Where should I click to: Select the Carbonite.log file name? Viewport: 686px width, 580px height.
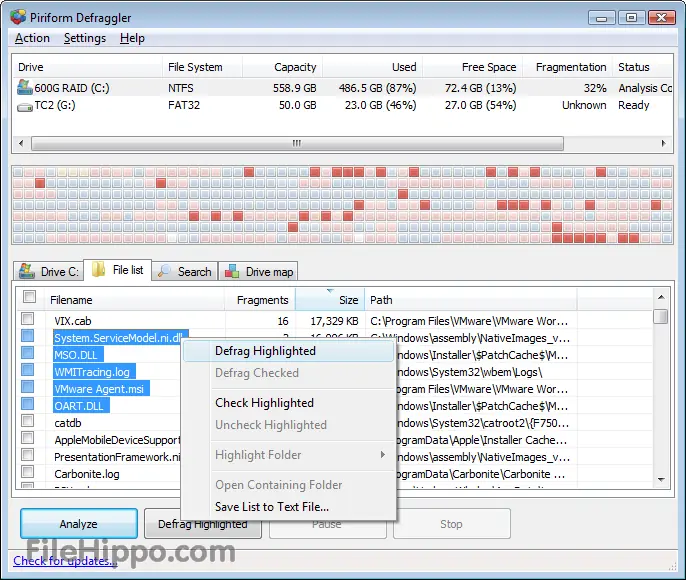(87, 474)
